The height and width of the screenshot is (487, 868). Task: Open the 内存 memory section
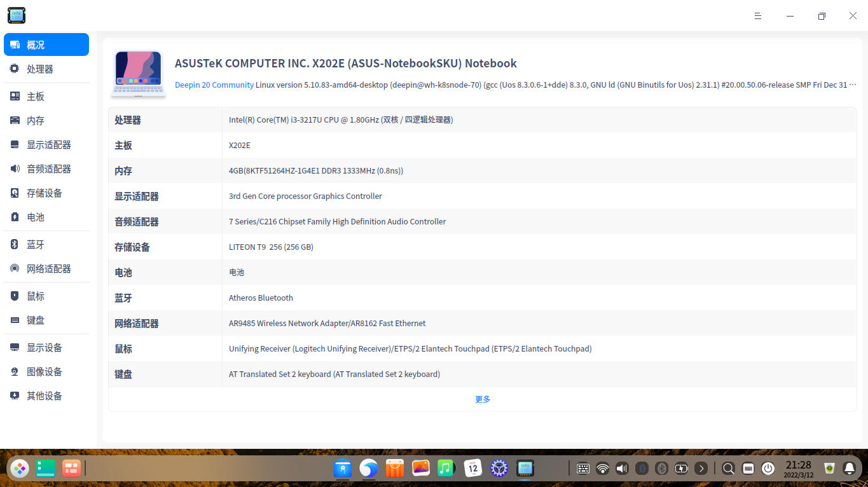[x=46, y=120]
